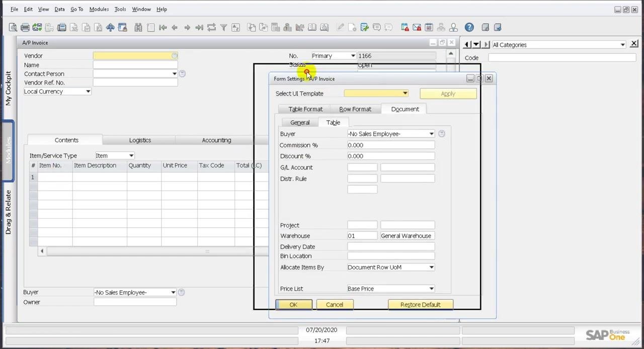
Task: Click the Payment Means toolbar icon
Action: [288, 27]
